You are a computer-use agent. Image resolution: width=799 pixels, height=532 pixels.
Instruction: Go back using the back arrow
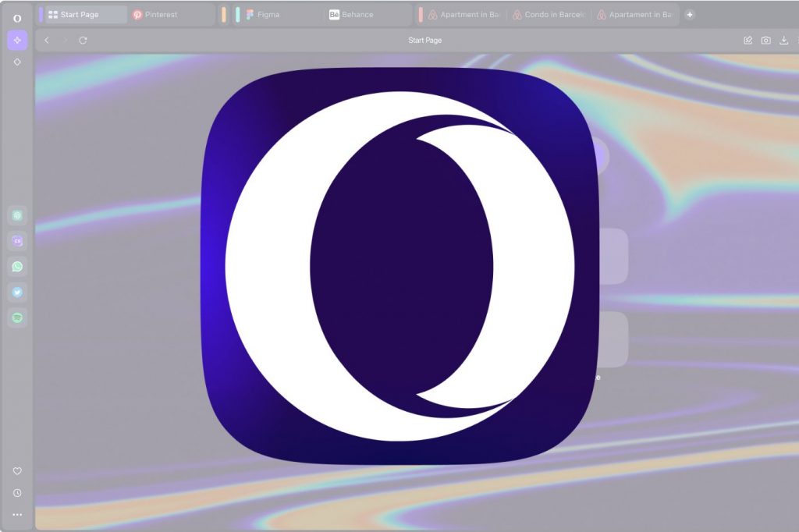pyautogui.click(x=47, y=41)
